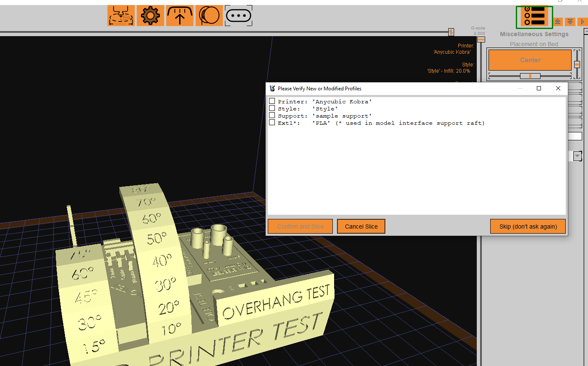Click Skip (don't ask again) button
Image resolution: width=588 pixels, height=366 pixels.
pyautogui.click(x=528, y=226)
